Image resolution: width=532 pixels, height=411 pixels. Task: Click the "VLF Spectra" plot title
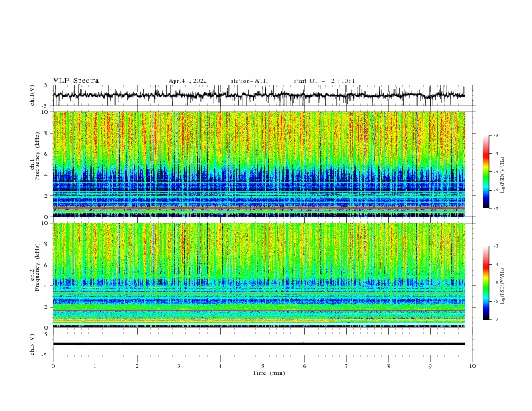[x=76, y=81]
